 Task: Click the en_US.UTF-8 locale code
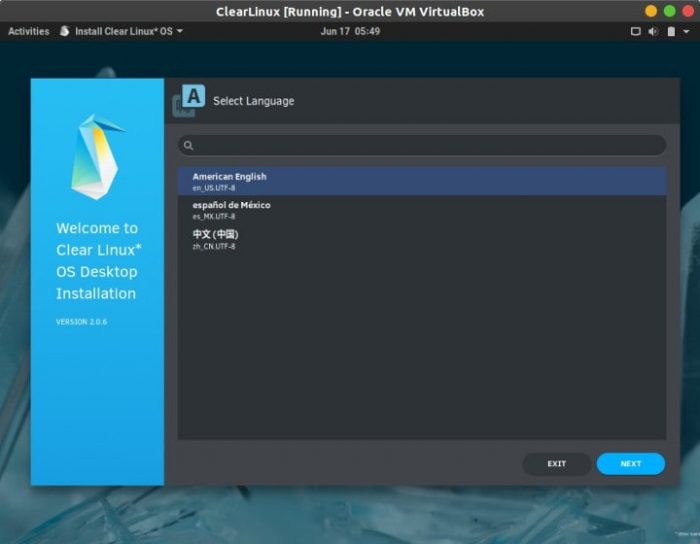click(x=214, y=188)
